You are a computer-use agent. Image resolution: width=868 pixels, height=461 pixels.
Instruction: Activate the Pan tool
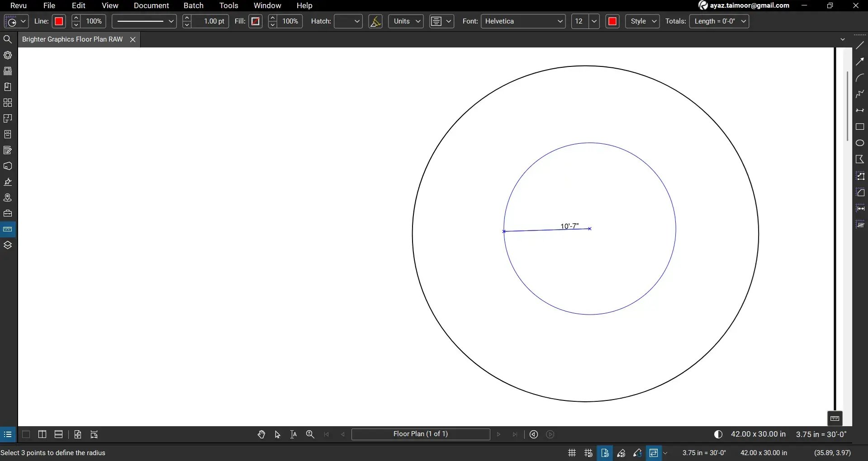(261, 434)
